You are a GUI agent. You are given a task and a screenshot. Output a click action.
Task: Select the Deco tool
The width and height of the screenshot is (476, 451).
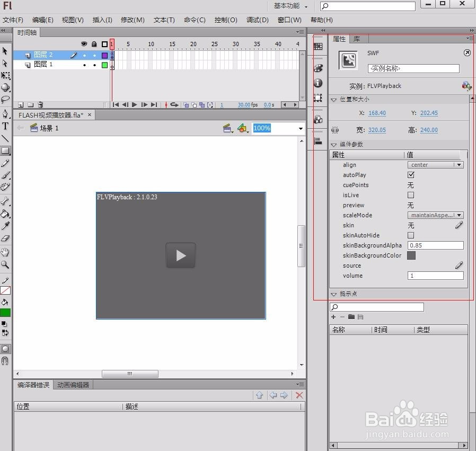[x=5, y=187]
